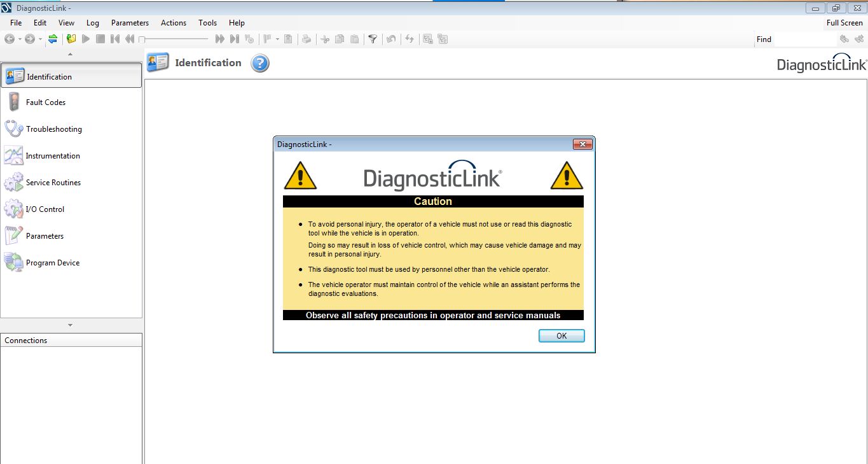868x464 pixels.
Task: Click the skip-to-start log toolbar button
Action: (x=115, y=39)
